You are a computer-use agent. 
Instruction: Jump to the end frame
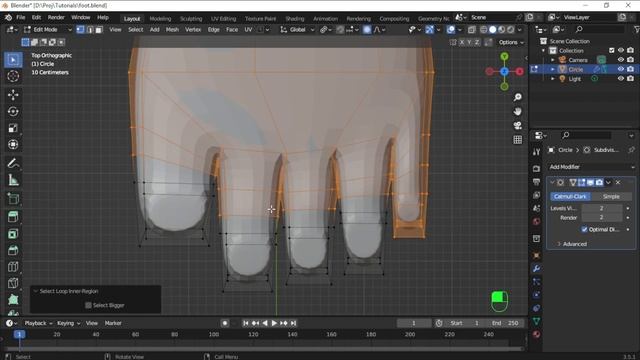[x=293, y=323]
